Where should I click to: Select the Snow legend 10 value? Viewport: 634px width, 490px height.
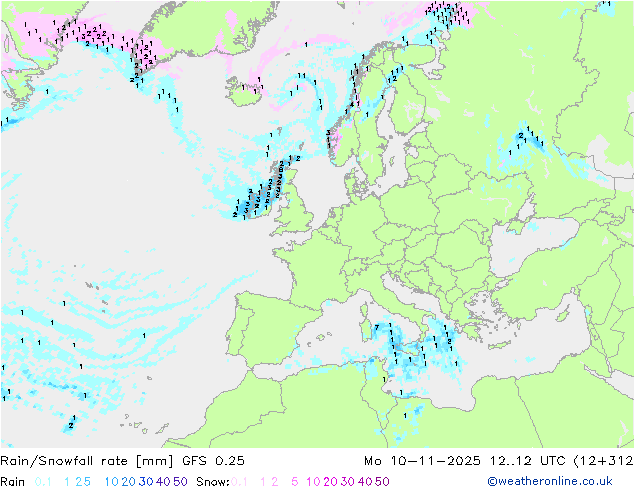(x=313, y=482)
